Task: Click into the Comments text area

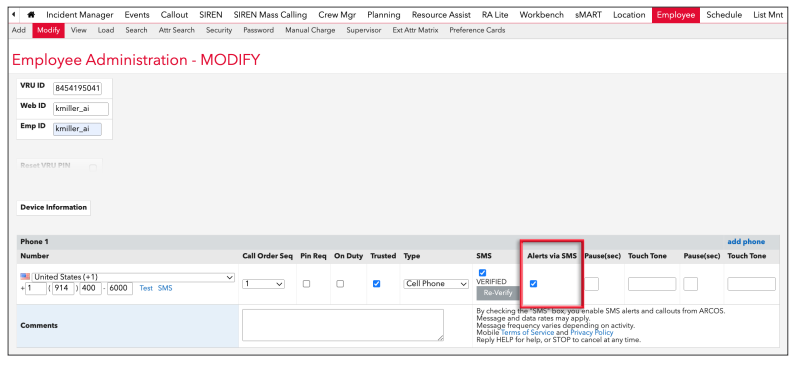Action: click(x=343, y=325)
